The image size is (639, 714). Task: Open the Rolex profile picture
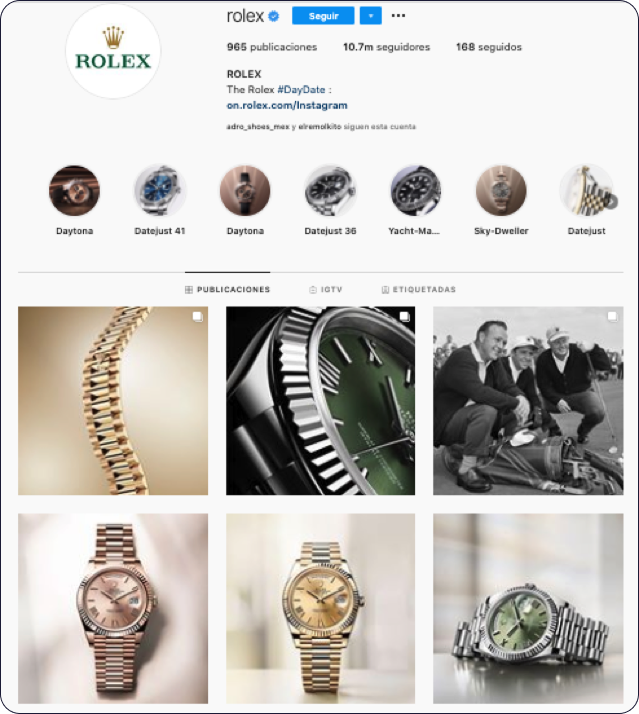113,51
